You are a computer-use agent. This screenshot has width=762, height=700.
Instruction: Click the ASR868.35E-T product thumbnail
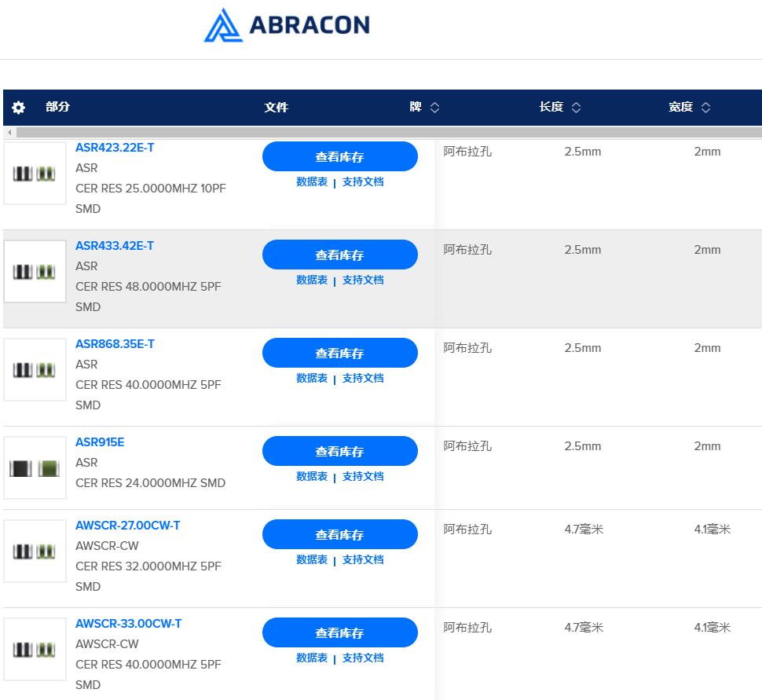(x=35, y=369)
